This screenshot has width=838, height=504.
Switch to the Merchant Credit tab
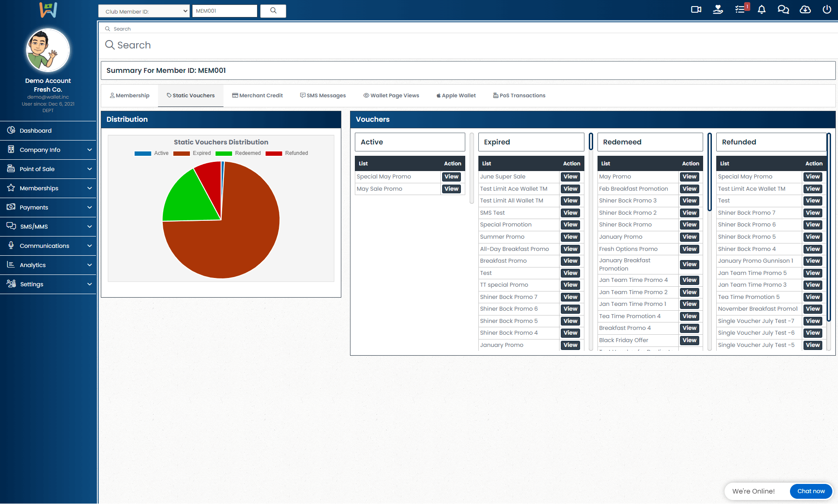pos(258,96)
